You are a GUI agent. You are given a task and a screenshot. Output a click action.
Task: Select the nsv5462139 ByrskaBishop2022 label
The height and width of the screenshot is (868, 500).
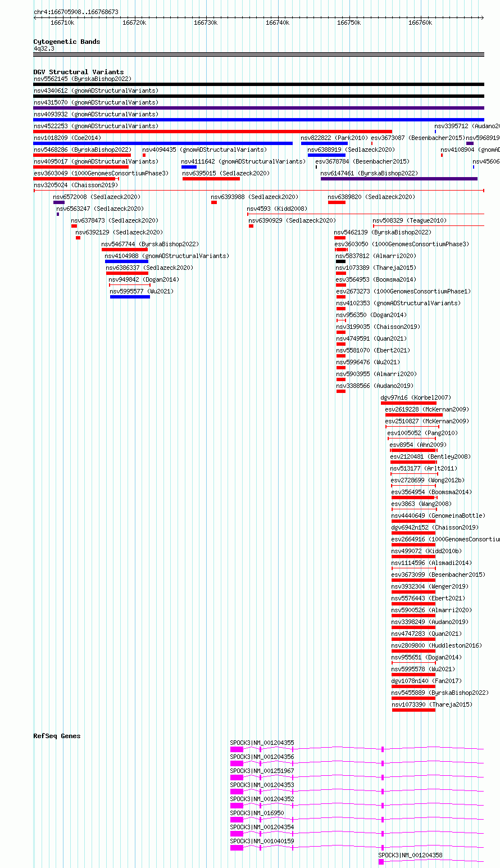383,233
